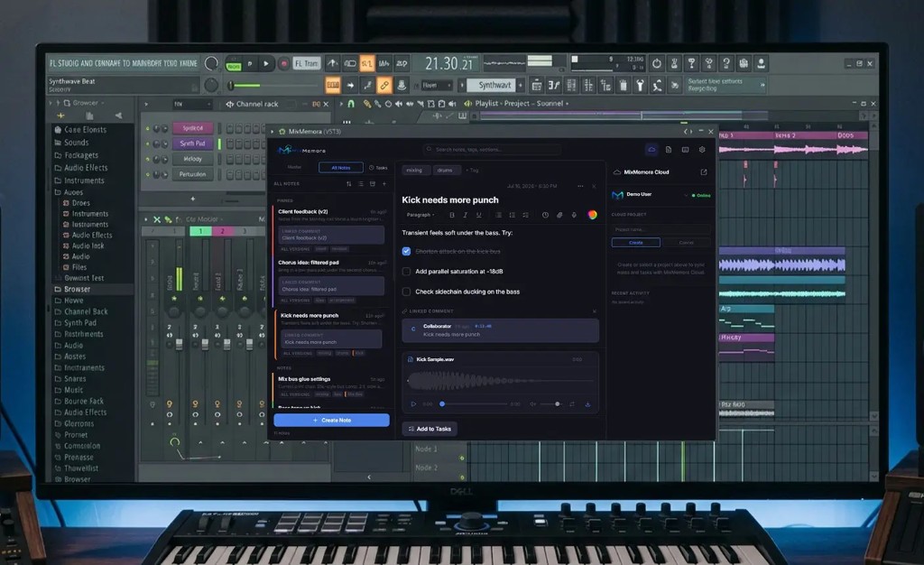Uncheck 'Shorten attack on the kick bus'
Image resolution: width=924 pixels, height=565 pixels.
pos(406,251)
